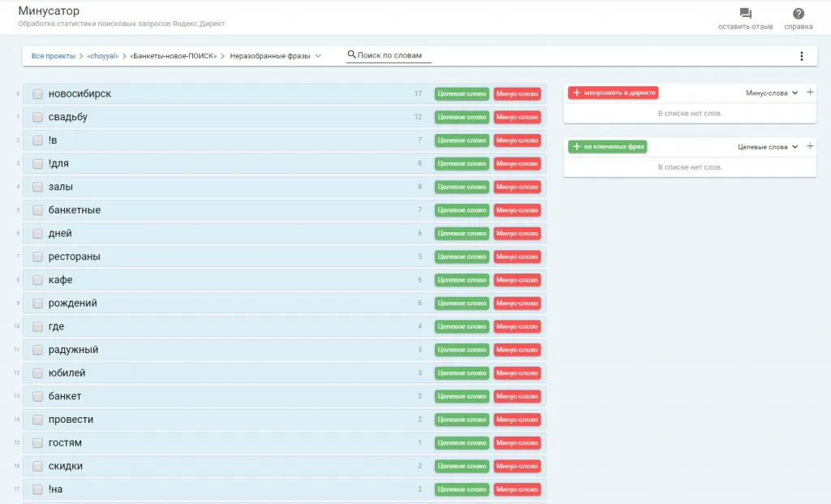This screenshot has width=831, height=504.
Task: Open the three-dot options menu
Action: [801, 56]
